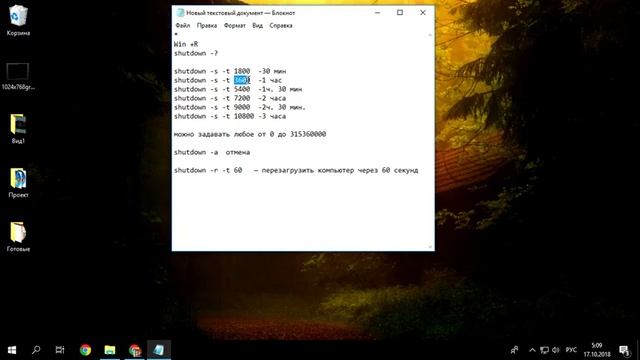
Task: Click the value 10800 in the text
Action: click(244, 116)
